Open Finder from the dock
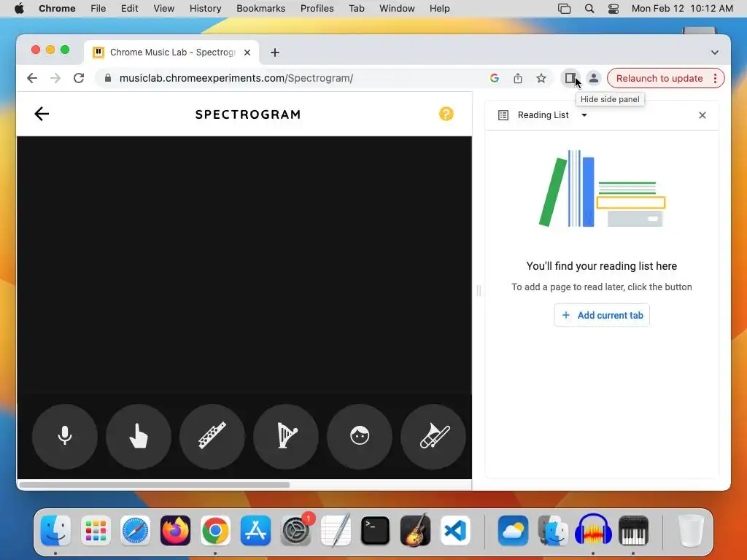Viewport: 747px width, 560px height. pyautogui.click(x=55, y=531)
